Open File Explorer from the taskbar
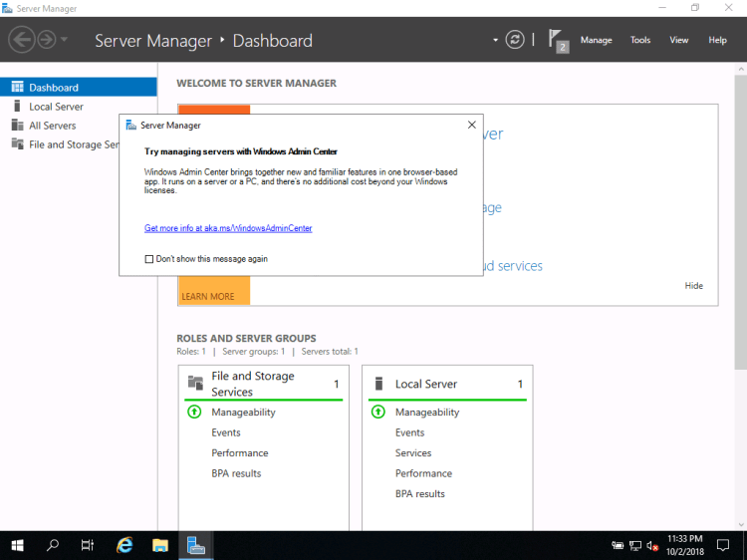This screenshot has width=747, height=560. (160, 545)
